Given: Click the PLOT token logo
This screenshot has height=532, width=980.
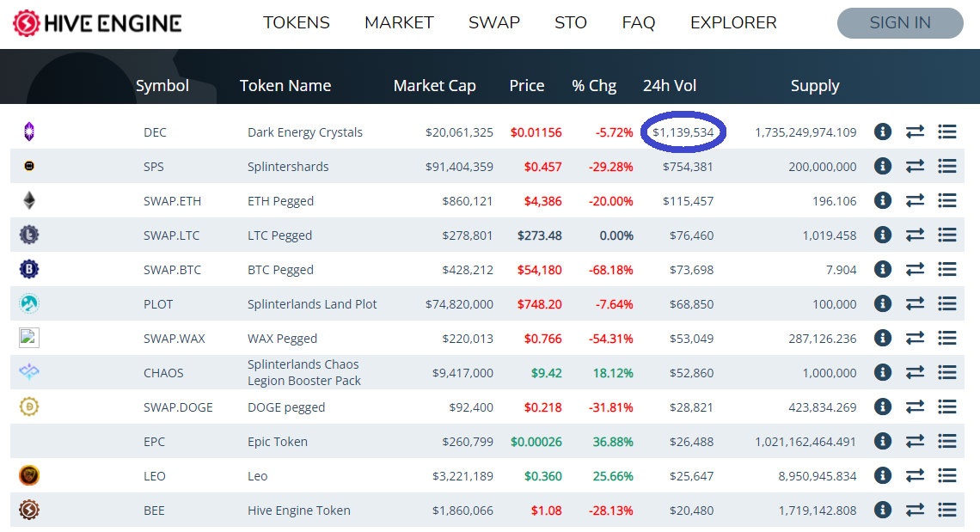Looking at the screenshot, I should (28, 304).
